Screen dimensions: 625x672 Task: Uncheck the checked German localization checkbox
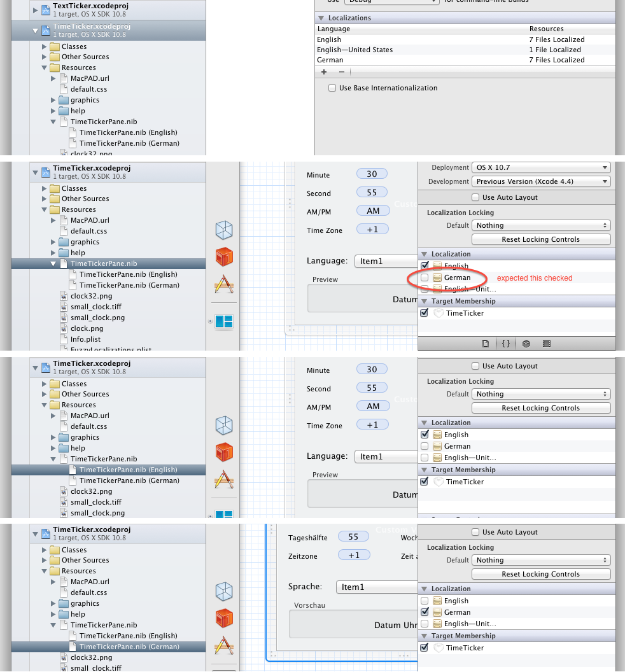[x=425, y=612]
